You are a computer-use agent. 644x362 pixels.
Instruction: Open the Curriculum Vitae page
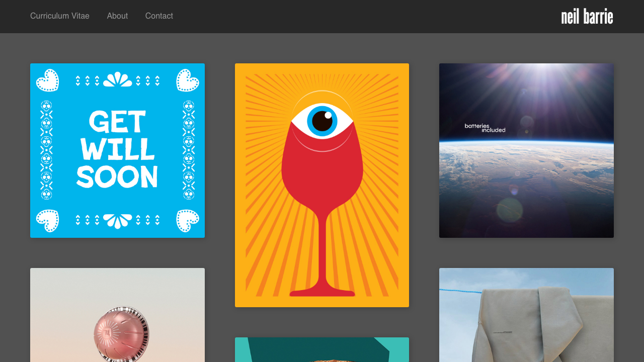pos(60,16)
